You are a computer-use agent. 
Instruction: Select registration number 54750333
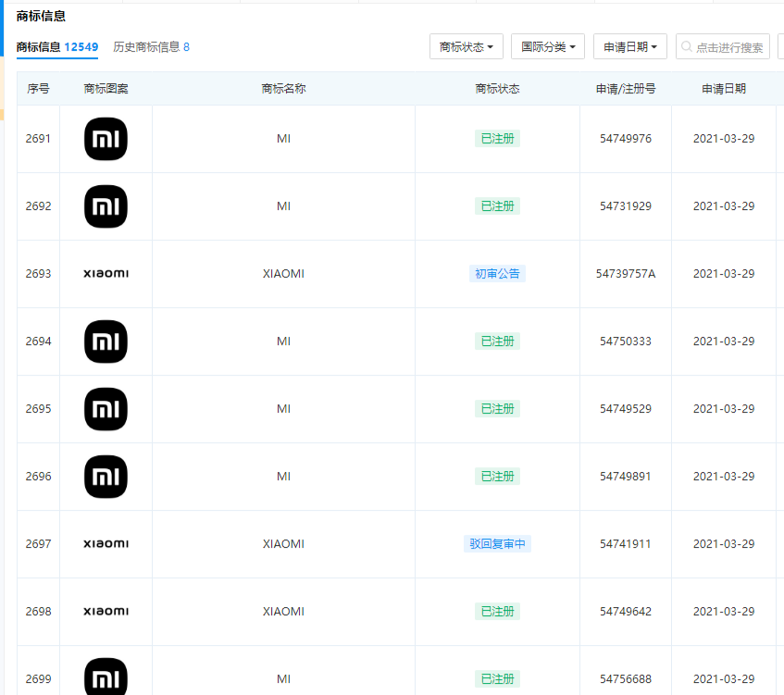point(626,341)
